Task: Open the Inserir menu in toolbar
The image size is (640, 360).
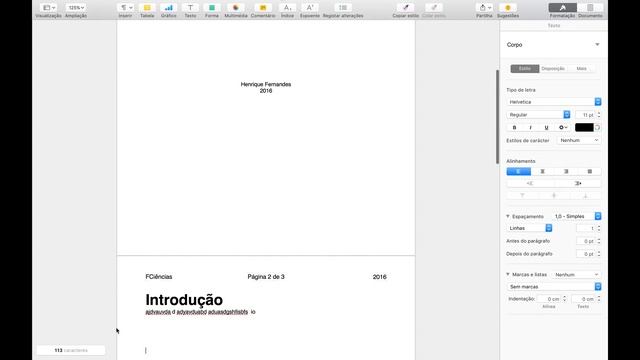Action: pos(125,8)
